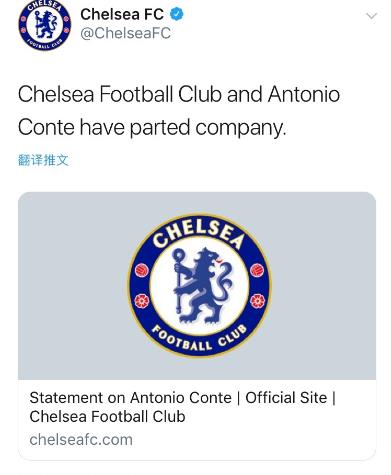The height and width of the screenshot is (475, 391).
Task: Click the words parted company in the tweet
Action: (x=208, y=128)
